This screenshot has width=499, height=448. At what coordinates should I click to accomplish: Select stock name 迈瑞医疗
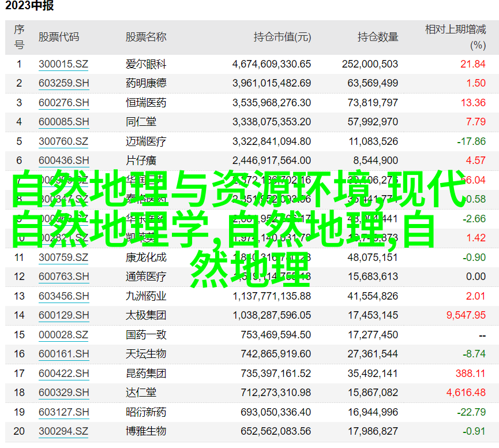click(146, 141)
